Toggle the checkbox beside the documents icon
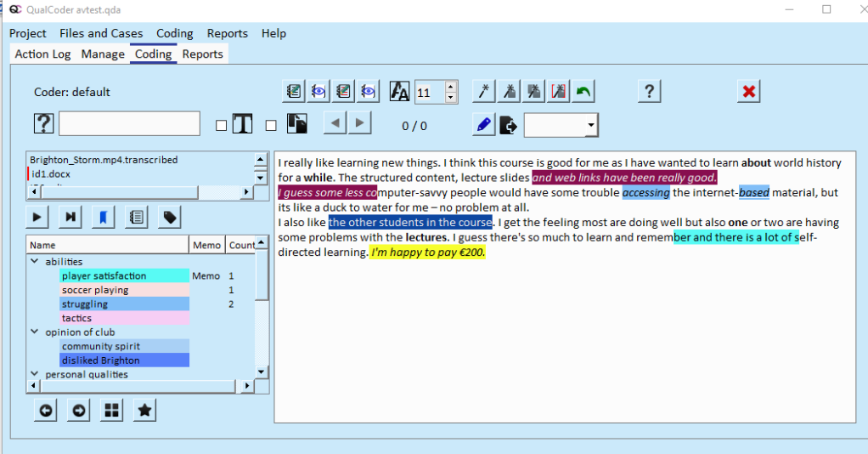The width and height of the screenshot is (868, 454). (271, 126)
